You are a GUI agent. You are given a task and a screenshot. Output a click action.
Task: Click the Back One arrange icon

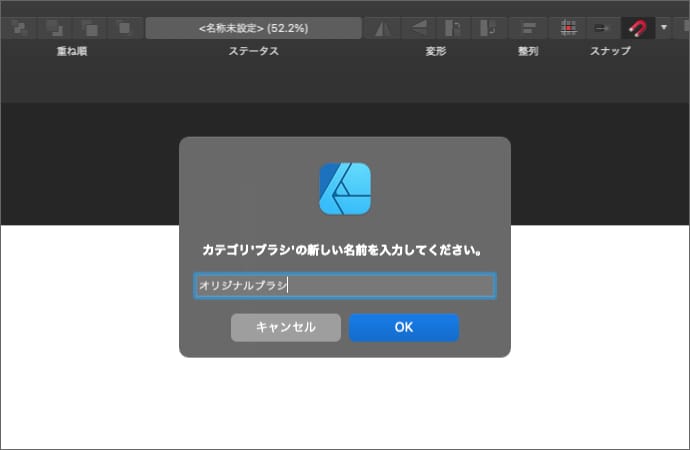coord(54,27)
